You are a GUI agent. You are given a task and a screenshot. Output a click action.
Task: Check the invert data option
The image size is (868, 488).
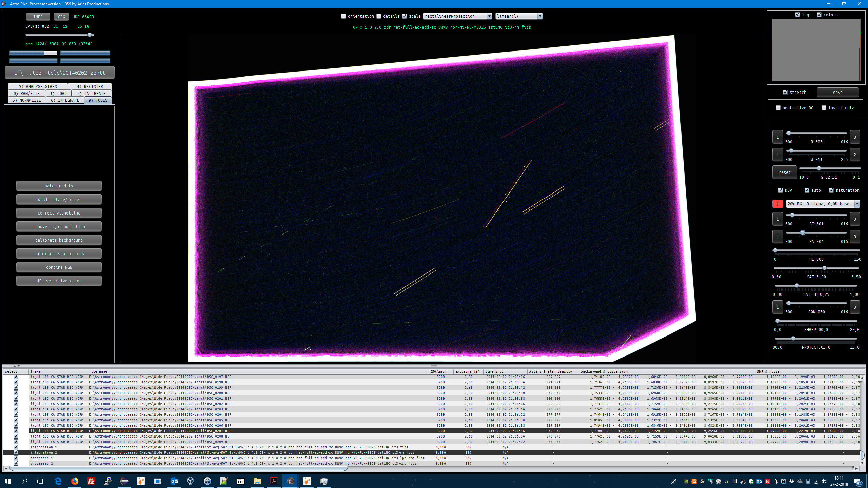(x=824, y=108)
